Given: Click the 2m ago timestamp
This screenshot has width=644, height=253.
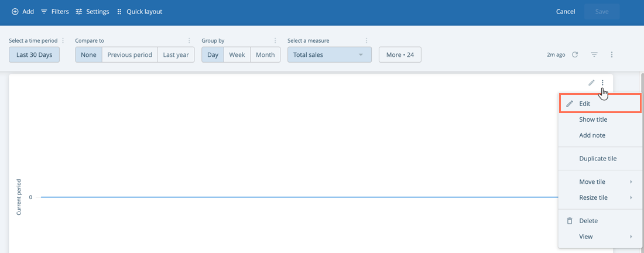Looking at the screenshot, I should [556, 54].
